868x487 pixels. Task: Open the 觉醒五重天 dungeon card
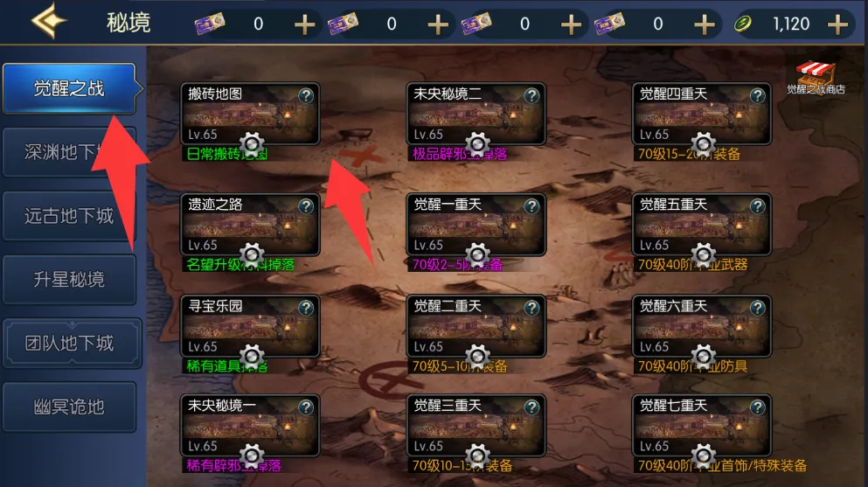point(702,225)
